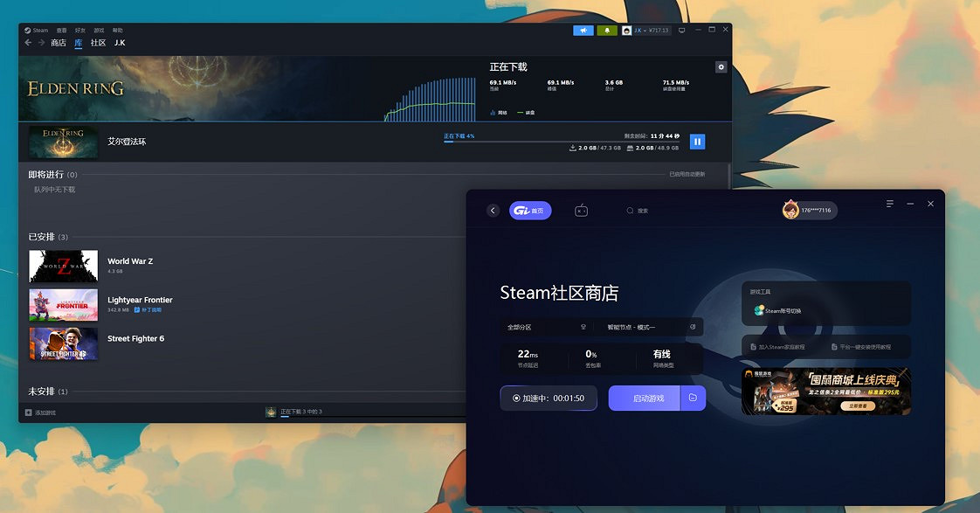Image resolution: width=980 pixels, height=513 pixels.
Task: Click the blue announcements megaphone icon
Action: (x=583, y=31)
